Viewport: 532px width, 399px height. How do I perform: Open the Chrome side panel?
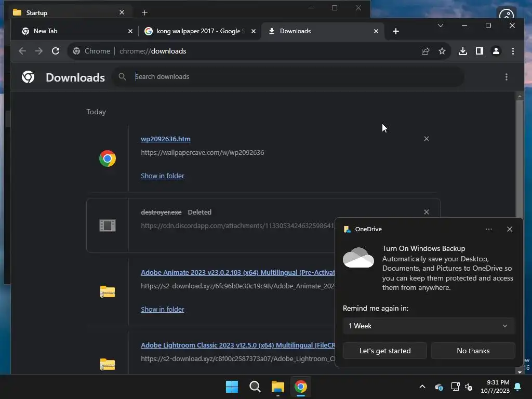click(x=480, y=51)
